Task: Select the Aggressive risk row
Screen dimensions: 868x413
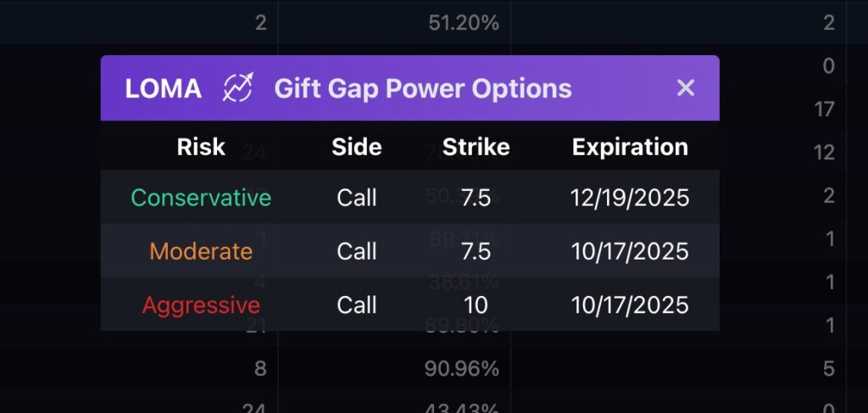Action: coord(410,304)
